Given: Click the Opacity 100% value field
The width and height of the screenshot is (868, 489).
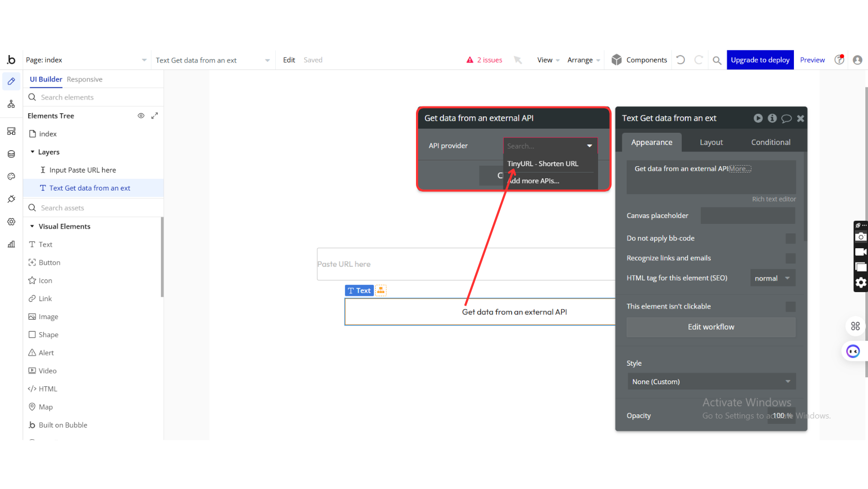Looking at the screenshot, I should (782, 415).
